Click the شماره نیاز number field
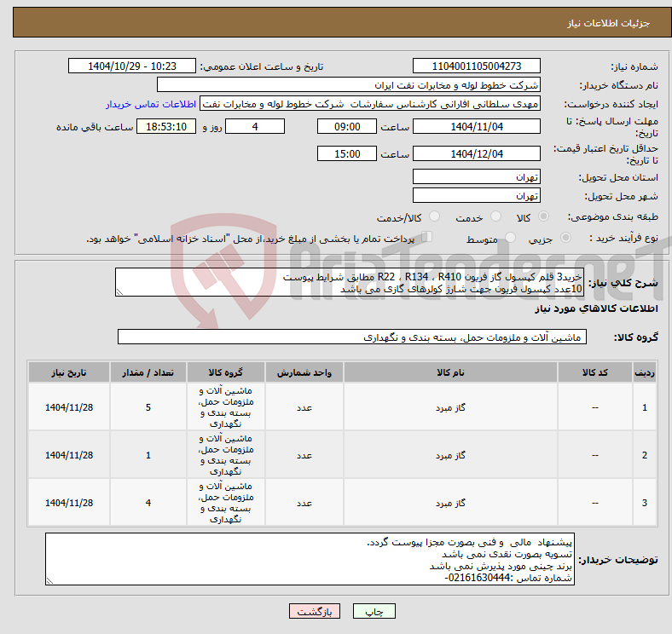672x634 pixels. pos(477,66)
